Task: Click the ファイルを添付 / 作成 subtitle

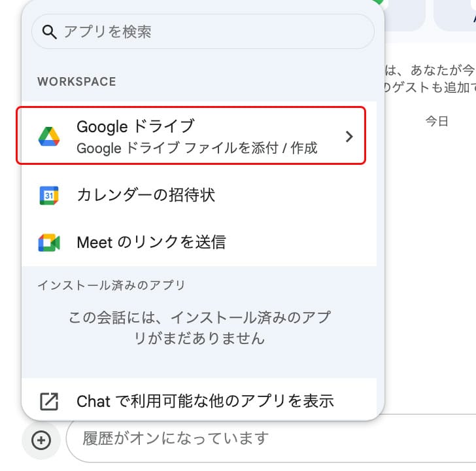Action: 196,148
